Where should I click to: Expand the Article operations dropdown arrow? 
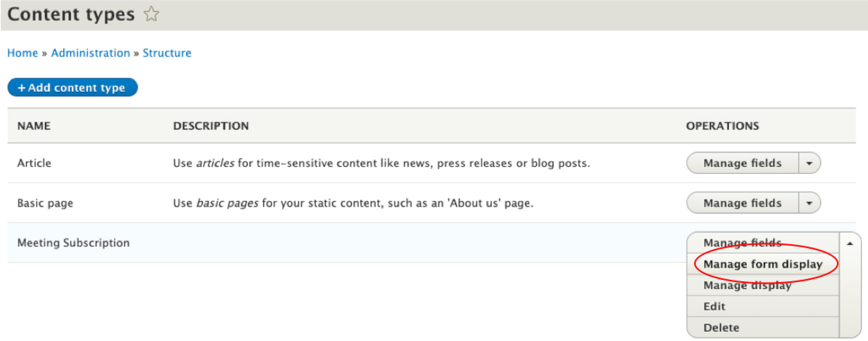pyautogui.click(x=809, y=163)
